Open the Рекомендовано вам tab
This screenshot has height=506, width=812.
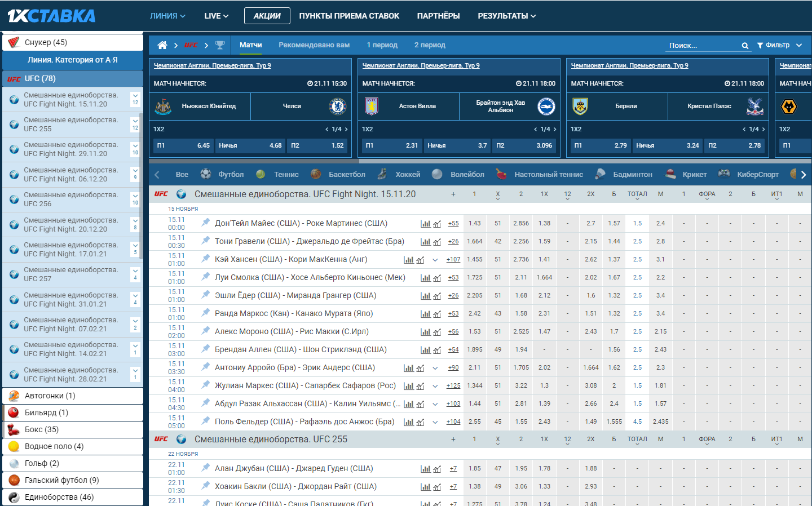coord(314,45)
